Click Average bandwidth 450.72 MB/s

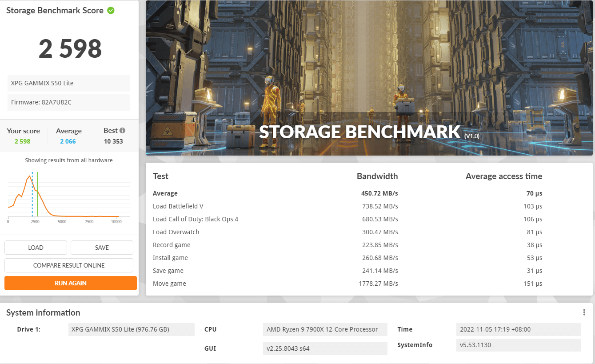pos(379,193)
